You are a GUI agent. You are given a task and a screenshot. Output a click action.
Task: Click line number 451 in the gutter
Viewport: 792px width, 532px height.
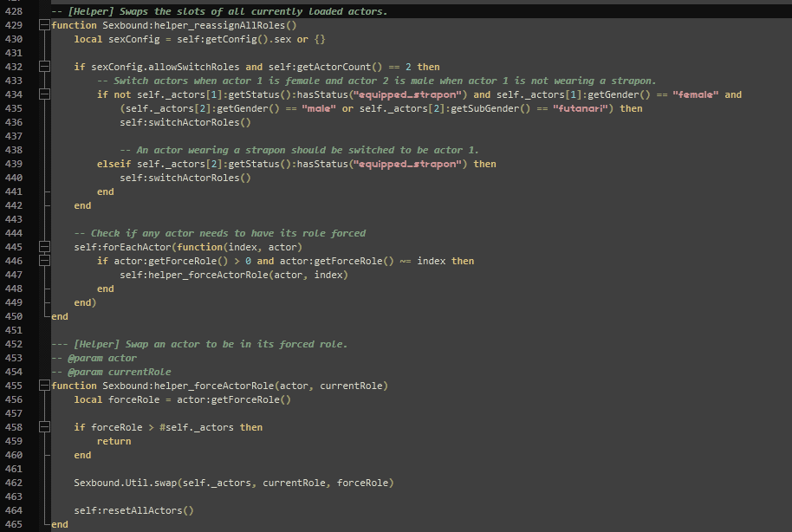coord(14,330)
